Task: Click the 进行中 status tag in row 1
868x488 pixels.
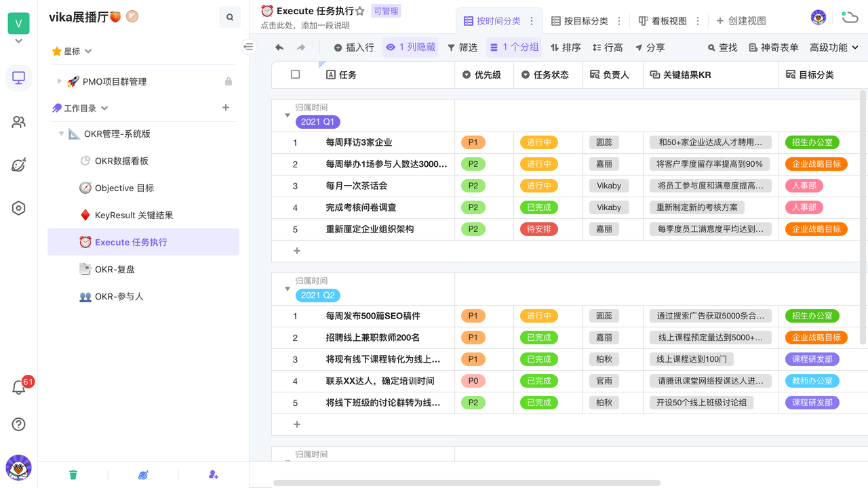Action: (x=539, y=142)
